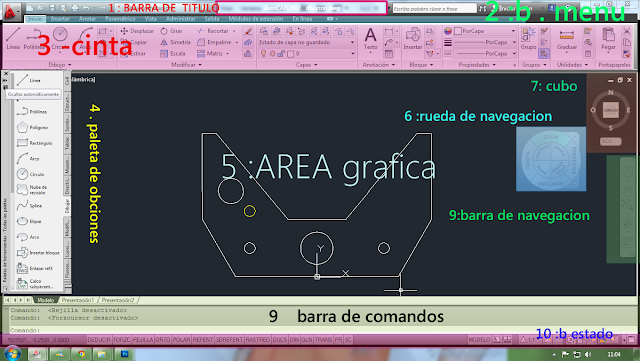Open Photoshop from the taskbar
The width and height of the screenshot is (640, 361).
124,354
